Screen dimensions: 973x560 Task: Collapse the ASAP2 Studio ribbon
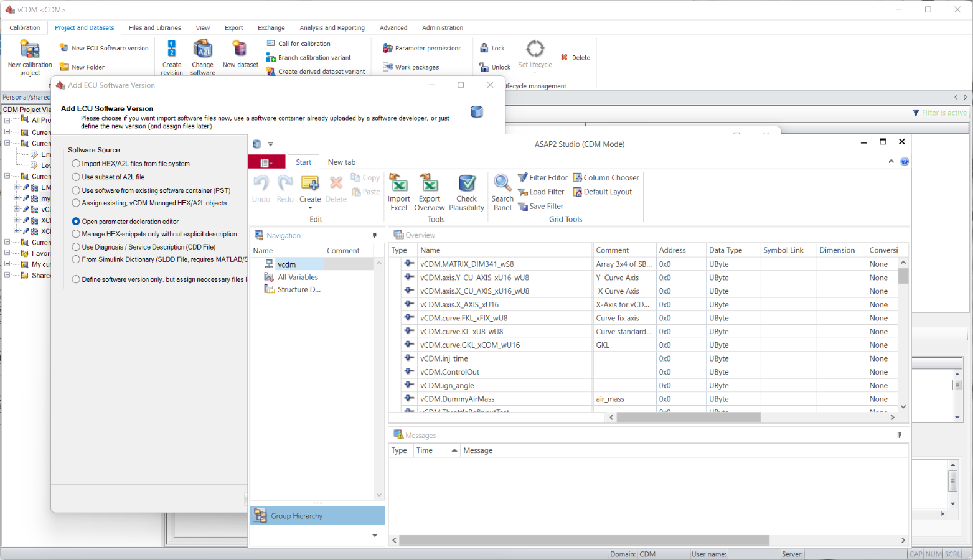click(891, 161)
